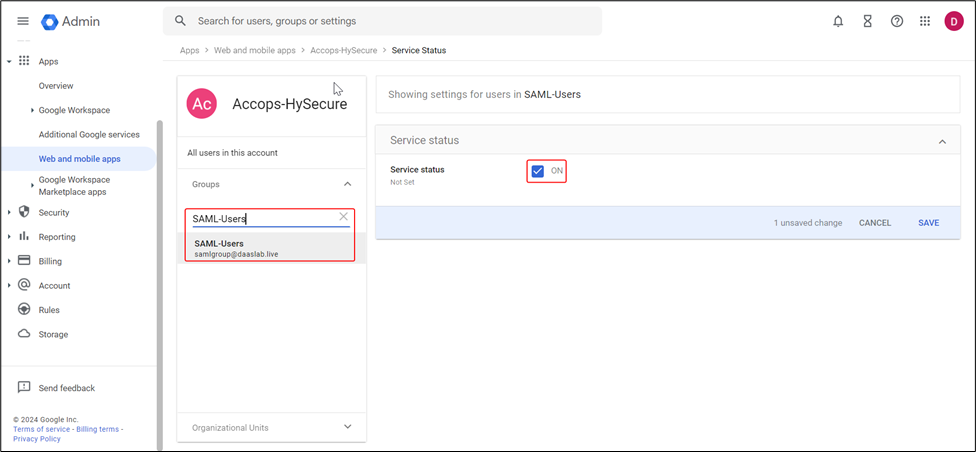
Task: Open the Privacy Policy link
Action: [37, 439]
